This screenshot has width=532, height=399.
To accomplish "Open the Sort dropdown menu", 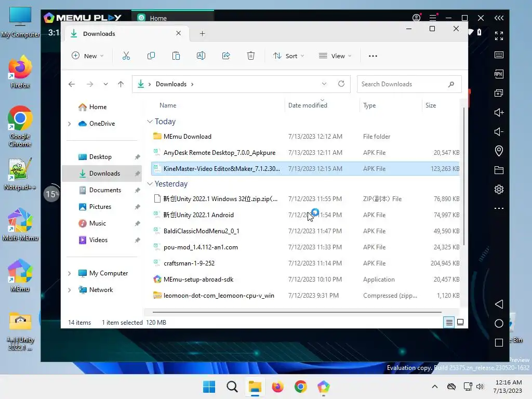I will [x=289, y=56].
